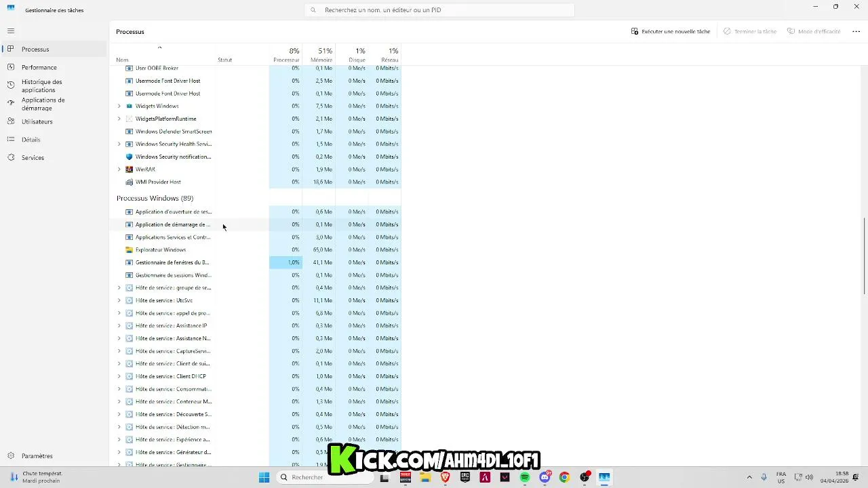
Task: Sort by the Statut column
Action: coord(242,54)
